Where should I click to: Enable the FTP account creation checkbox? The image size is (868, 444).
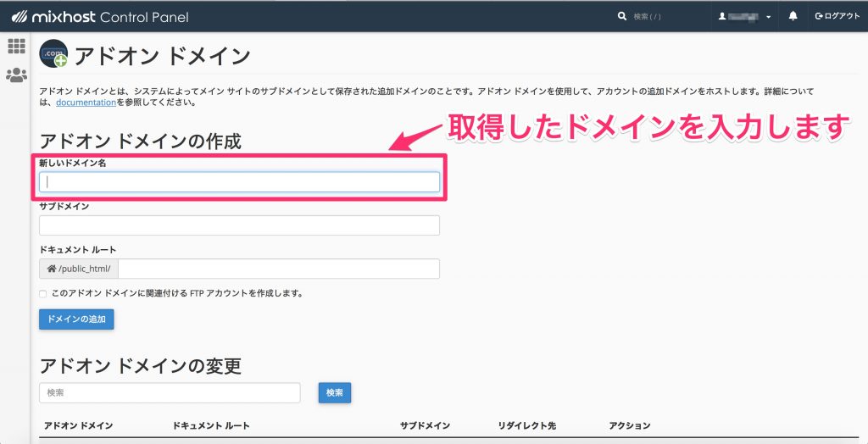click(x=43, y=294)
